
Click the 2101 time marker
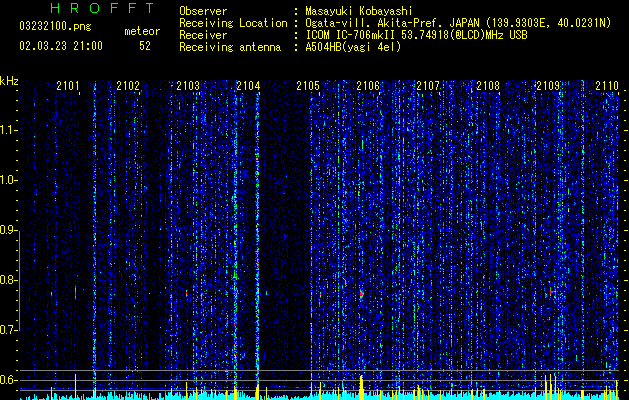(68, 85)
